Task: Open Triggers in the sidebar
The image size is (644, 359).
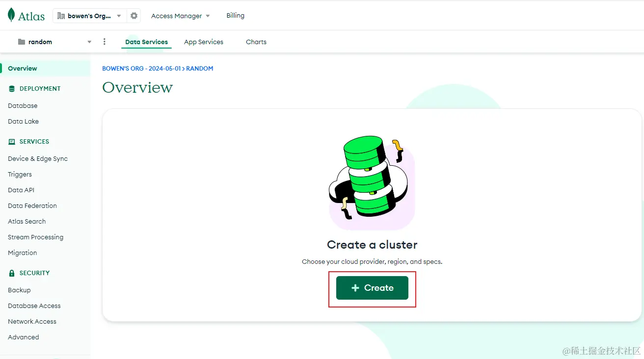Action: 20,174
